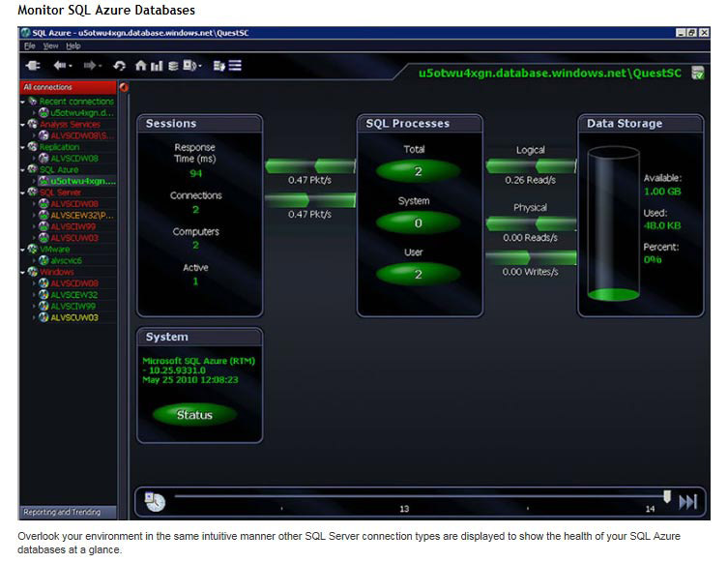The width and height of the screenshot is (728, 563).
Task: Click the Microsoft SQL Azure (RTM) version text
Action: point(199,370)
